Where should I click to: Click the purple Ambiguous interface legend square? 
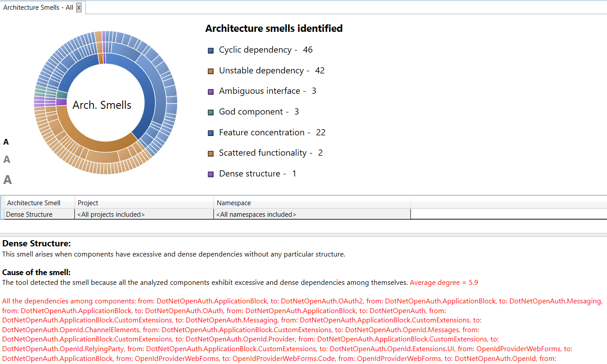pos(211,92)
